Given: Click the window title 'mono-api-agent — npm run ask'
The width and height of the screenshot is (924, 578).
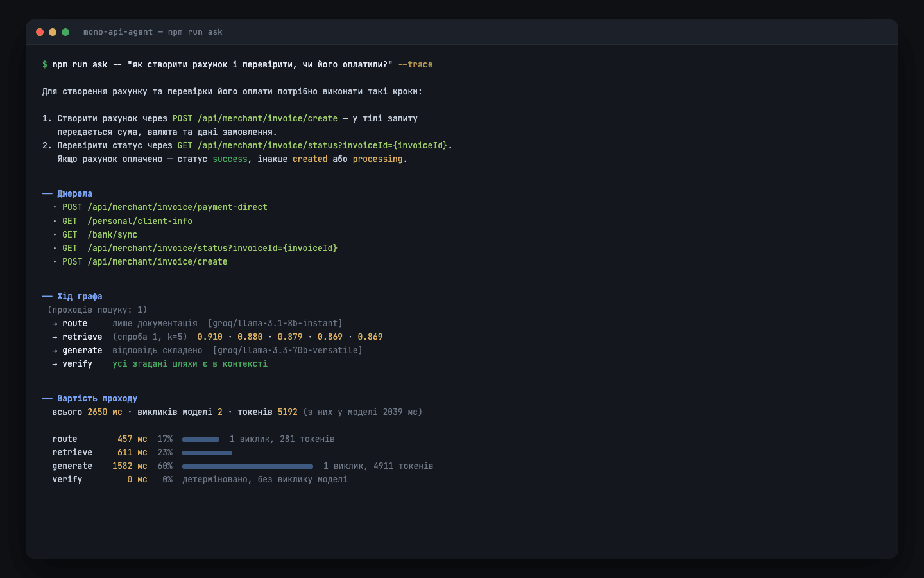Looking at the screenshot, I should 153,32.
